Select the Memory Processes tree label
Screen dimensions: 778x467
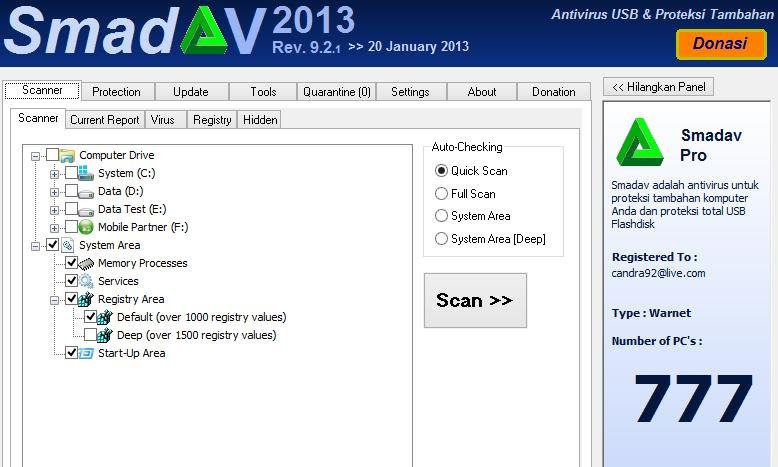pos(143,263)
